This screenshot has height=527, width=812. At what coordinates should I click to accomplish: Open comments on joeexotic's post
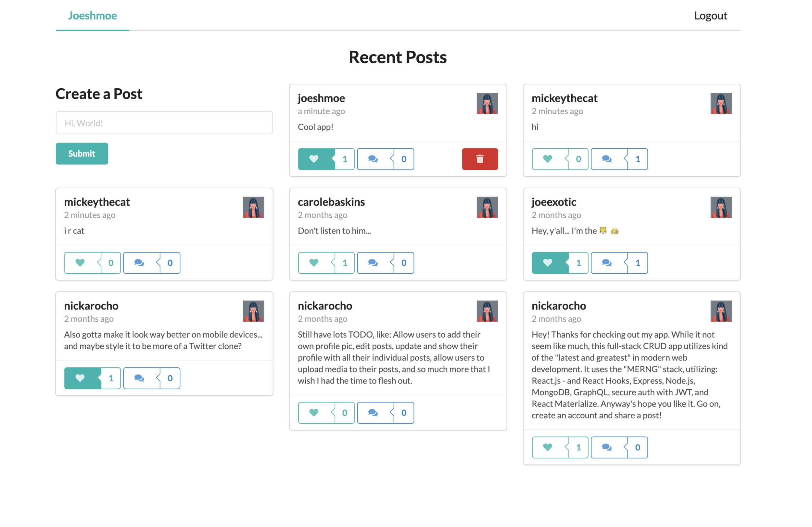pos(609,263)
